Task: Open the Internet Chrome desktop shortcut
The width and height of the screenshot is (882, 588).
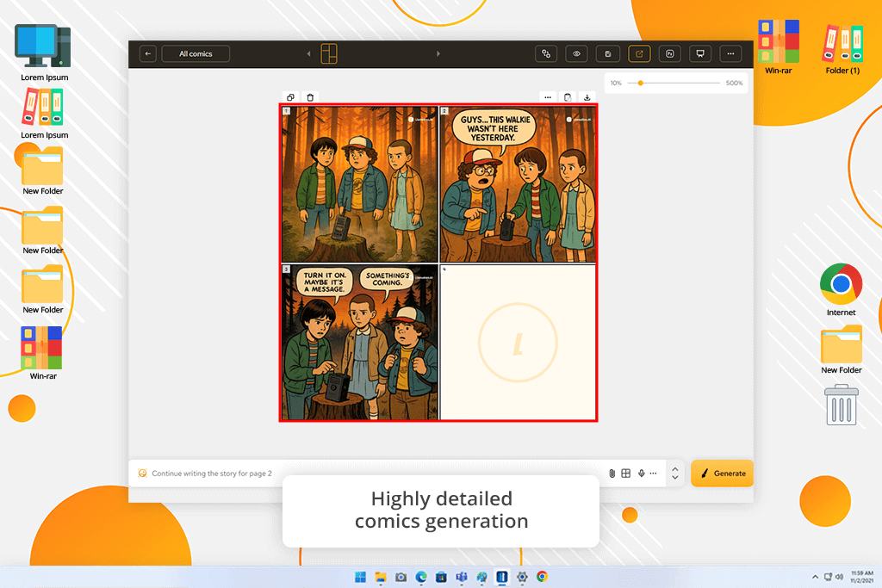Action: click(x=841, y=290)
